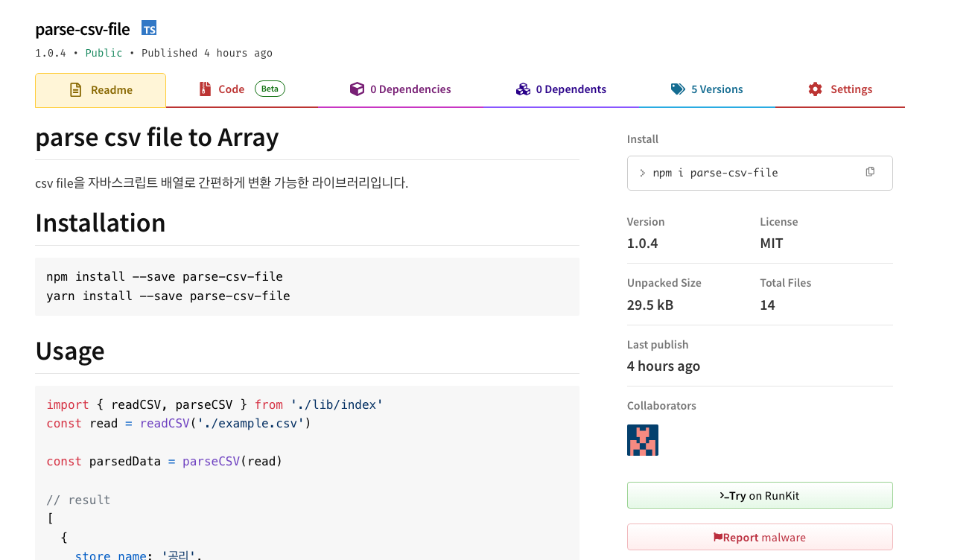Click the TypeScript TS badge icon

click(149, 29)
